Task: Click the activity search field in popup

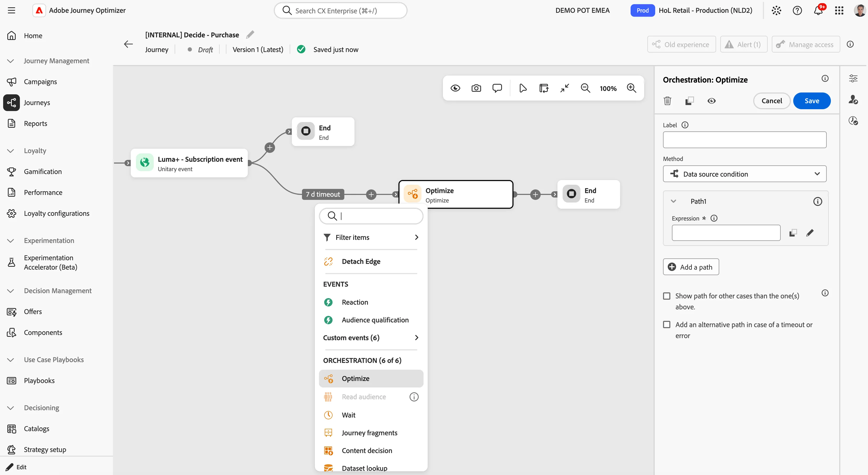Action: (371, 216)
